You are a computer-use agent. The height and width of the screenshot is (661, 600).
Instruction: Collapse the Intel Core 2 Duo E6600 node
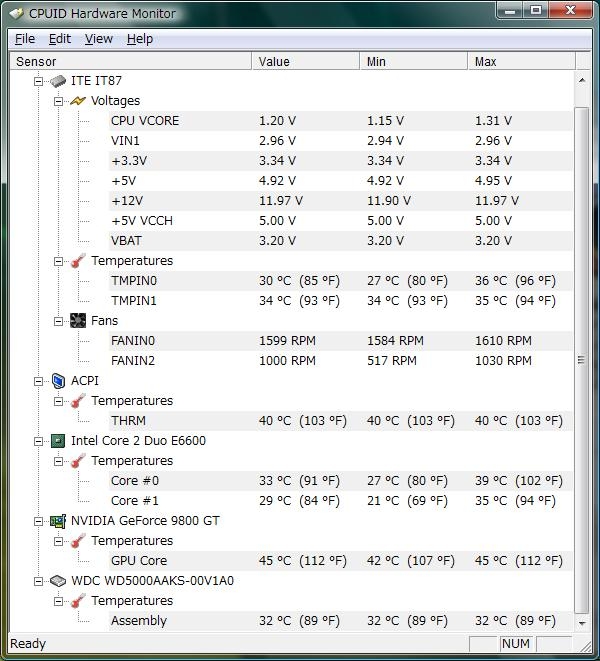coord(38,441)
